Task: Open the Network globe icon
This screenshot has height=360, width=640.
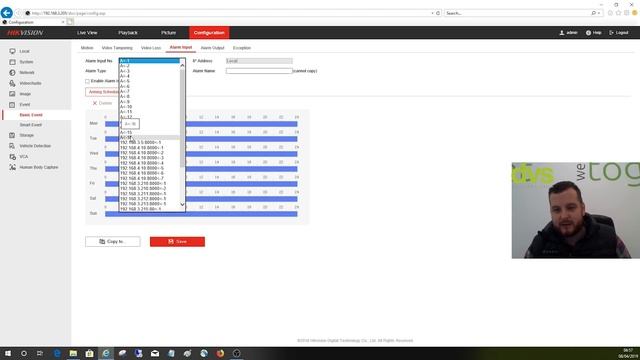Action: click(x=12, y=73)
